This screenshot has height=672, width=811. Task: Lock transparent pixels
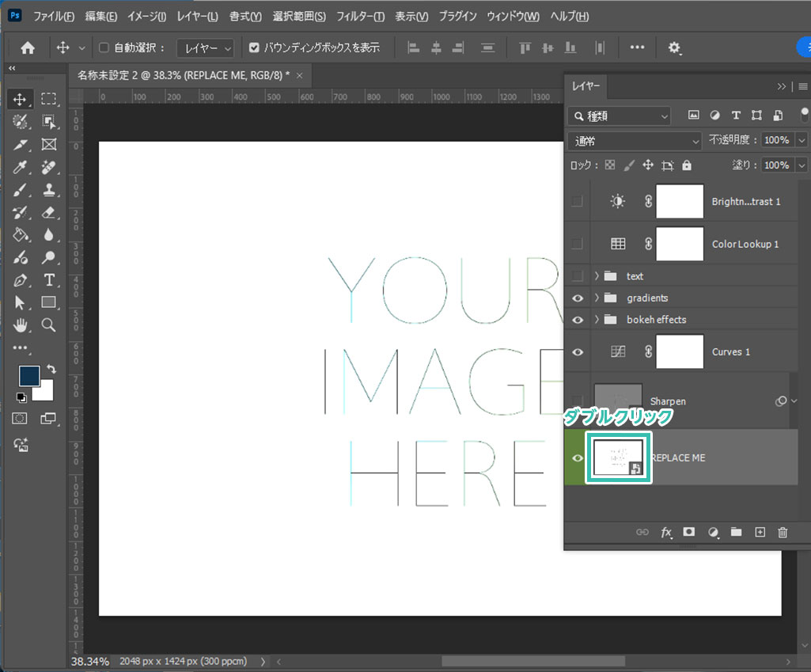[610, 165]
